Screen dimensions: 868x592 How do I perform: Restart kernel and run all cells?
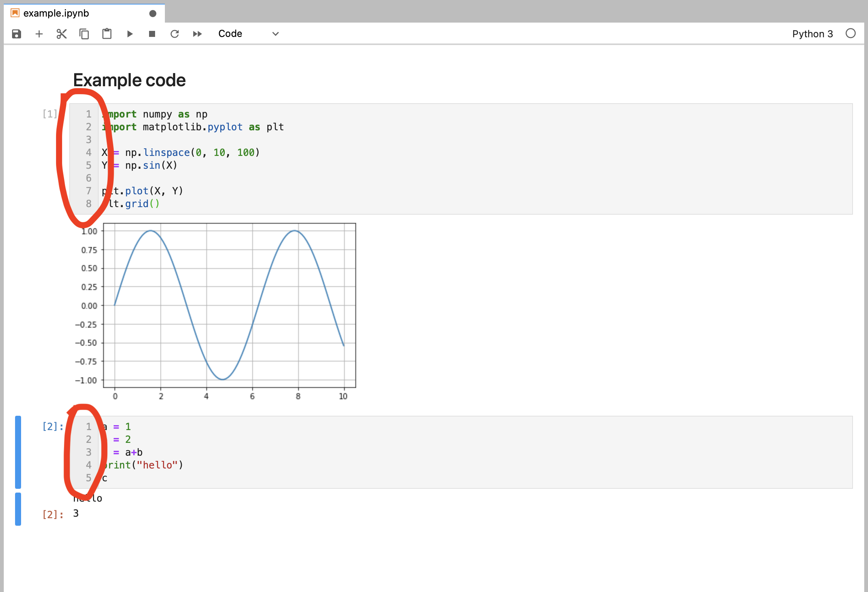197,34
